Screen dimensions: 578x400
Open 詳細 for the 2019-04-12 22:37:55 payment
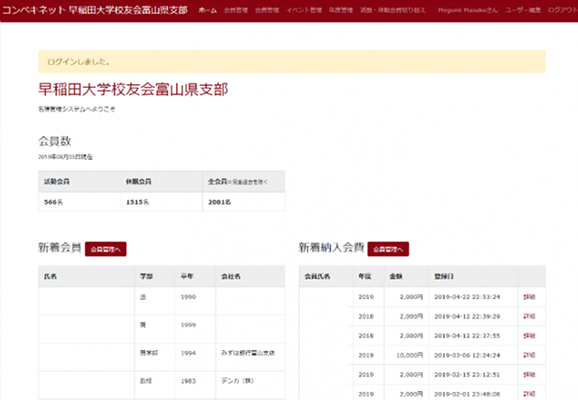(529, 336)
